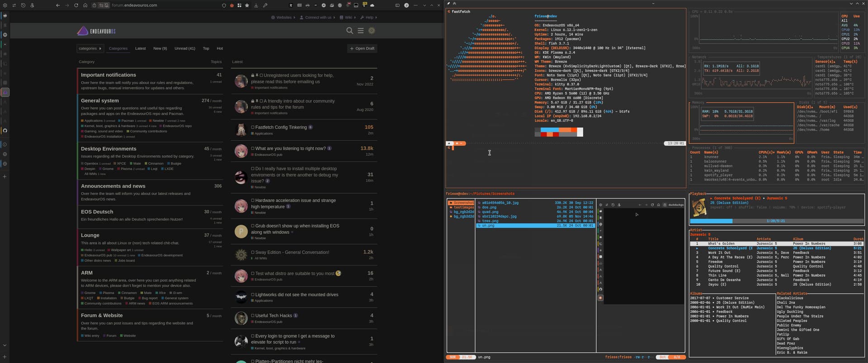Open the GitHub tab in browser sidebar
Viewport: 868px width, 363px height.
[x=5, y=130]
